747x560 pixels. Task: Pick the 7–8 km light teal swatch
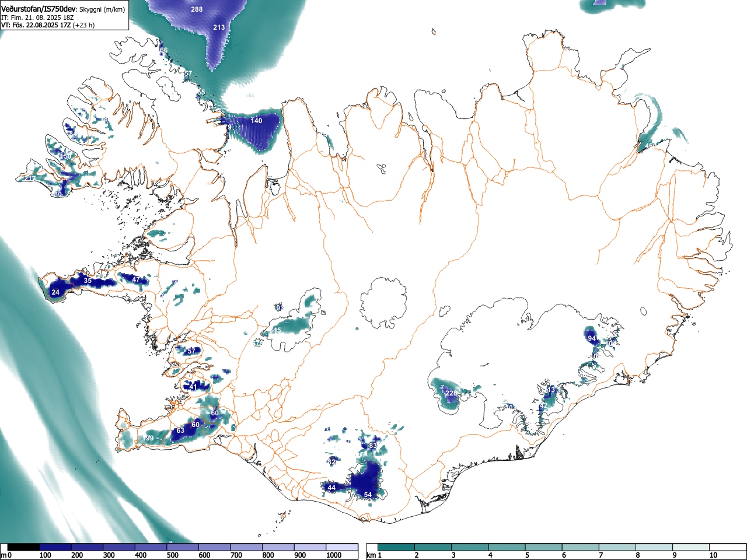coord(618,547)
